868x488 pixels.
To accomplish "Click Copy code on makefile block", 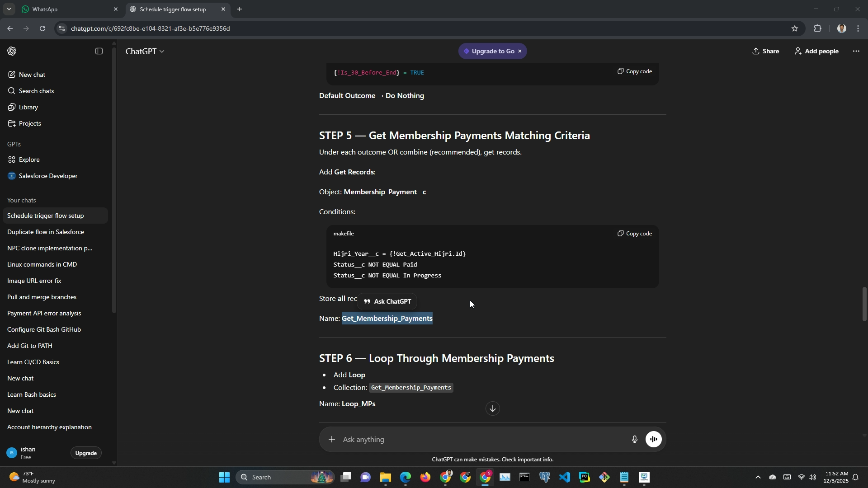I will coord(635,234).
